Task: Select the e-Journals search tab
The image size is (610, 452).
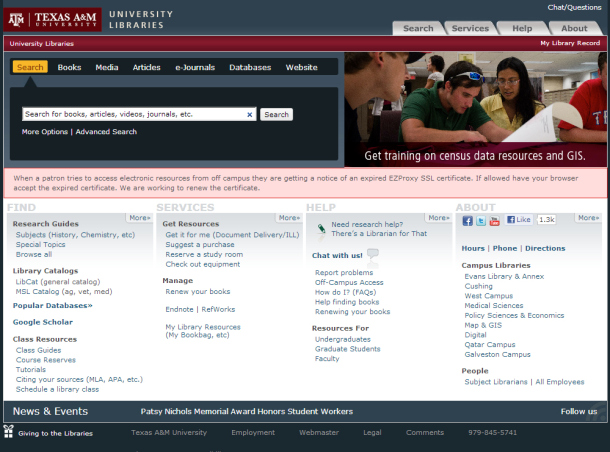Action: click(195, 67)
